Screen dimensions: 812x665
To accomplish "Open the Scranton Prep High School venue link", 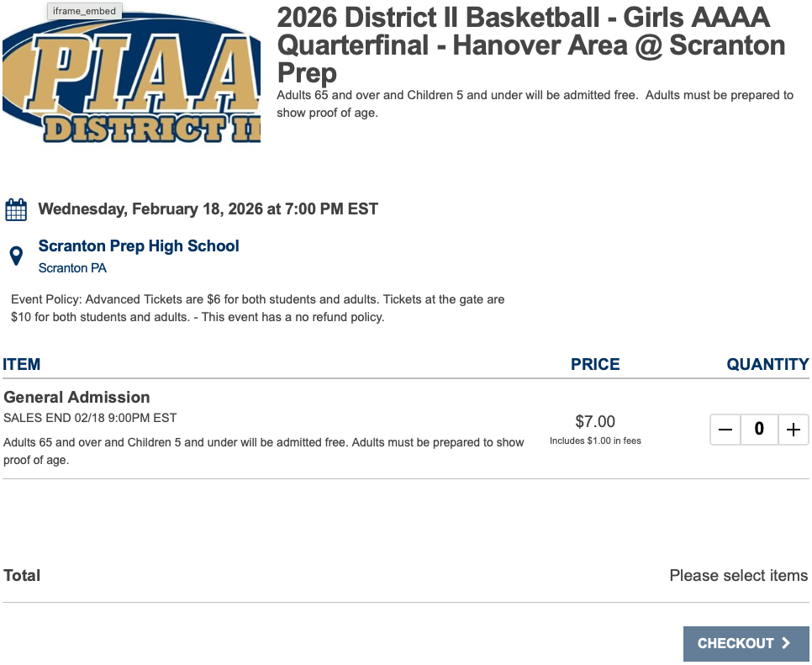I will (138, 245).
